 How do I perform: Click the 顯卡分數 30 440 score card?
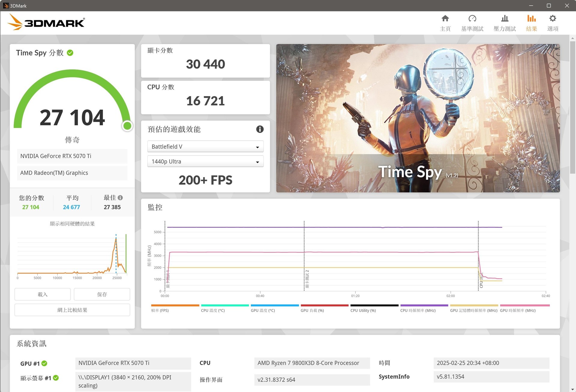pyautogui.click(x=205, y=61)
